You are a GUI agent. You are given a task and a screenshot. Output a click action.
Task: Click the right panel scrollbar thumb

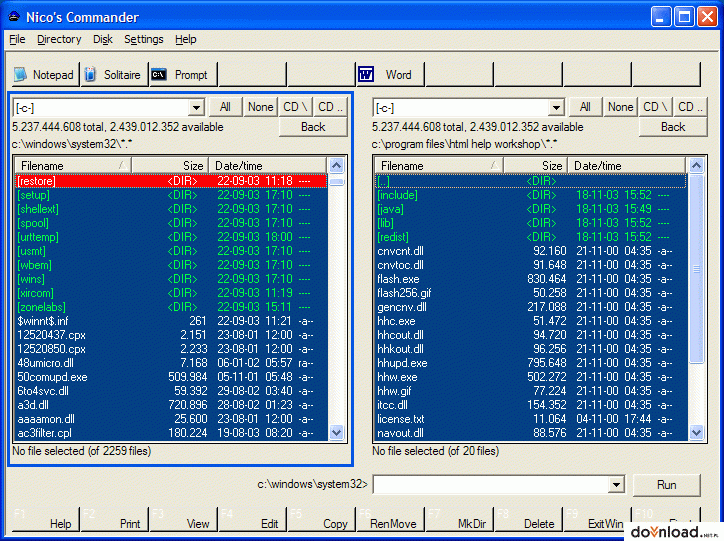click(696, 269)
